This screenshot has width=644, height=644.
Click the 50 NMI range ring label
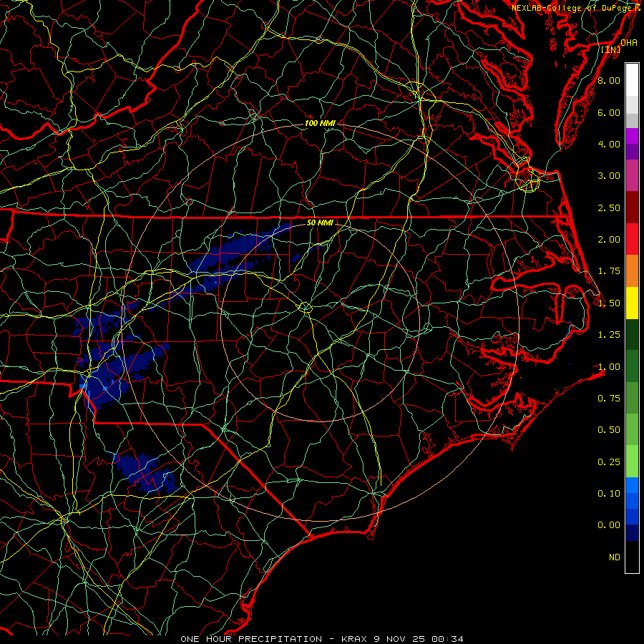[x=320, y=223]
